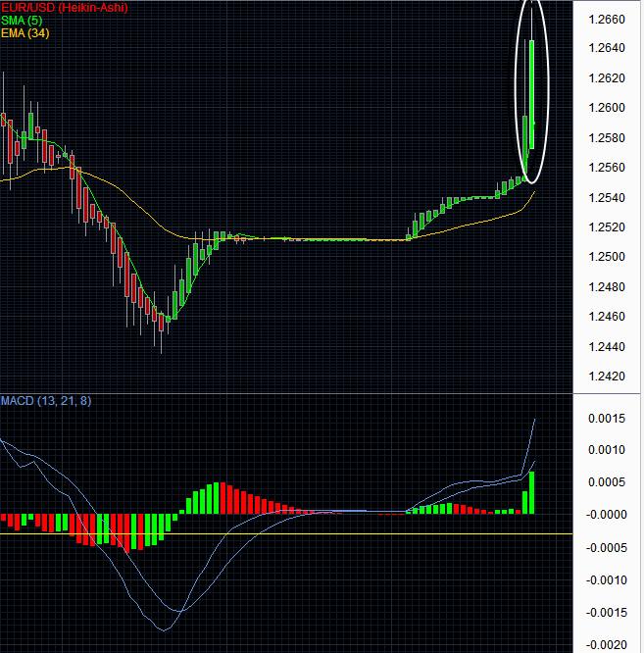Click the tallest green MACD histogram bar
644x653 pixels.
pyautogui.click(x=531, y=492)
